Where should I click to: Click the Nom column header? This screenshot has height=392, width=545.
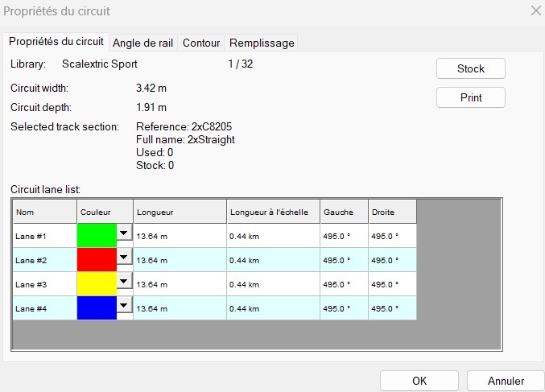pos(44,212)
